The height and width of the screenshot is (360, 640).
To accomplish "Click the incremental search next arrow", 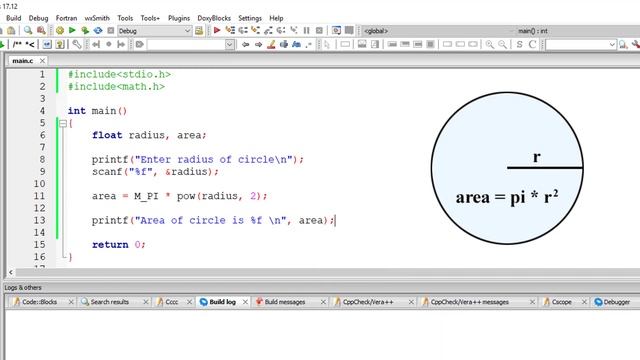I will pyautogui.click(x=258, y=44).
